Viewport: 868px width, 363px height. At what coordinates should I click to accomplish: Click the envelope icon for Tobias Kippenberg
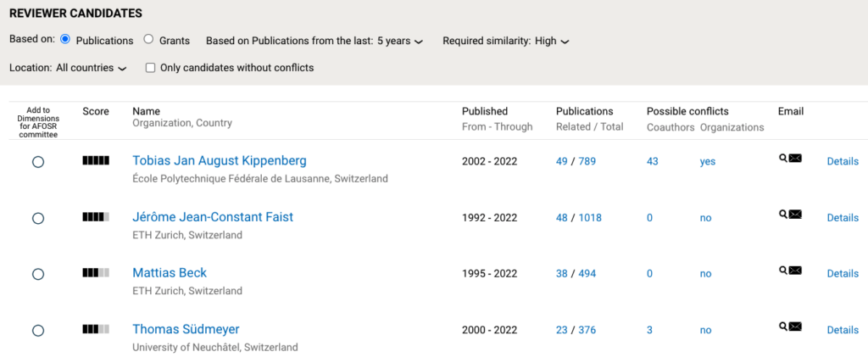point(795,158)
